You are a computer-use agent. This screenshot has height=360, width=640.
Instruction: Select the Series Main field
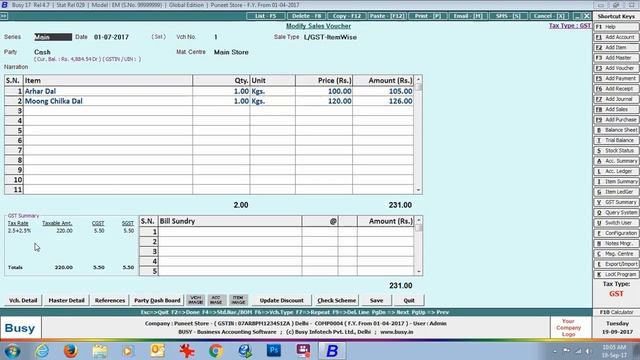tap(53, 37)
